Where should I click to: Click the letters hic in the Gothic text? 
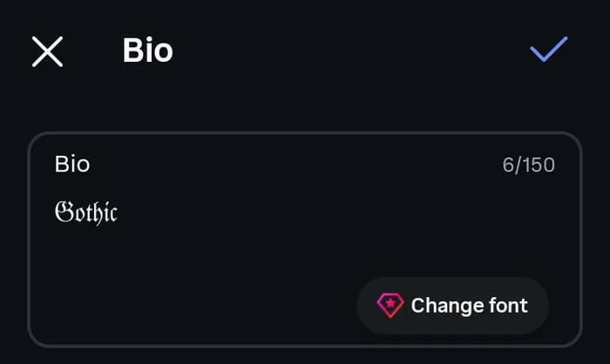click(x=105, y=212)
